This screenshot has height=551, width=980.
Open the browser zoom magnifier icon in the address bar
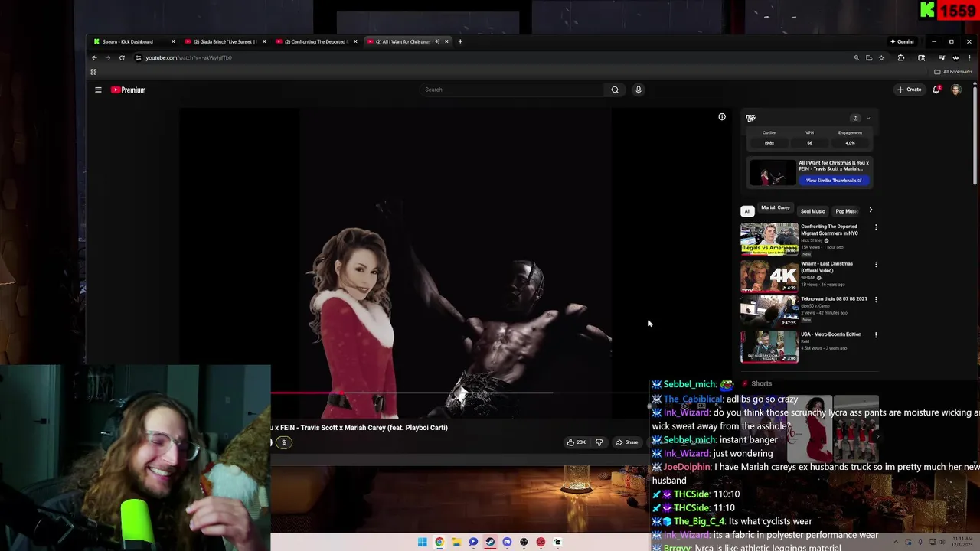click(857, 57)
